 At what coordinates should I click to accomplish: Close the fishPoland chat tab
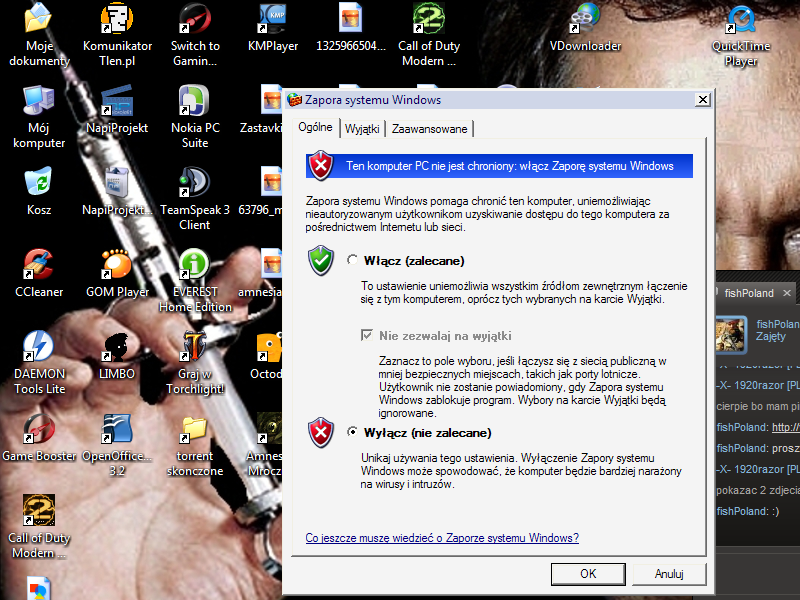[x=787, y=293]
